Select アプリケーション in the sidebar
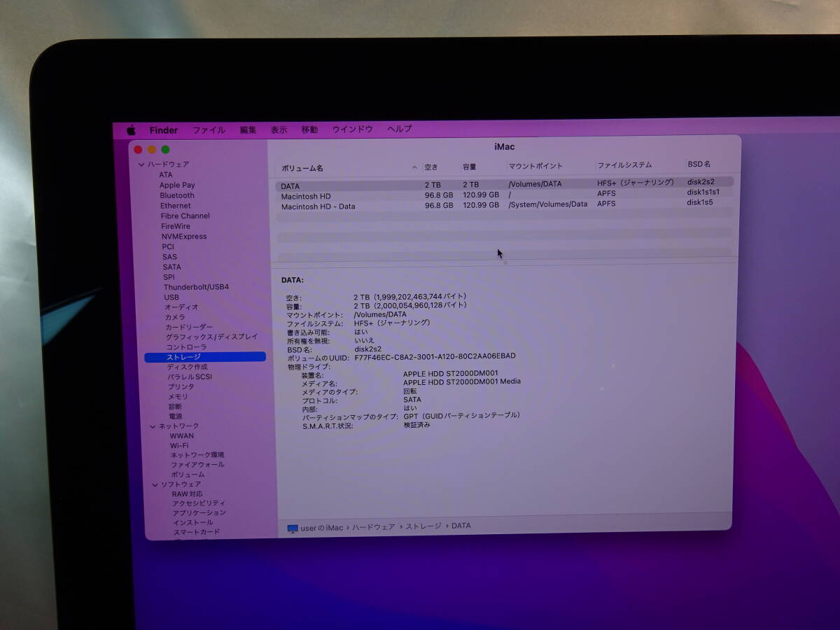The height and width of the screenshot is (630, 840). 199,513
